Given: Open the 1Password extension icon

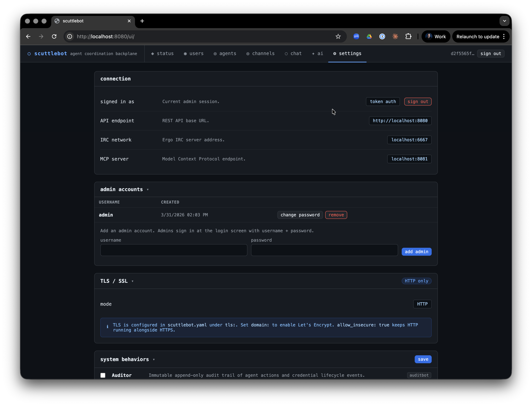Looking at the screenshot, I should [382, 36].
